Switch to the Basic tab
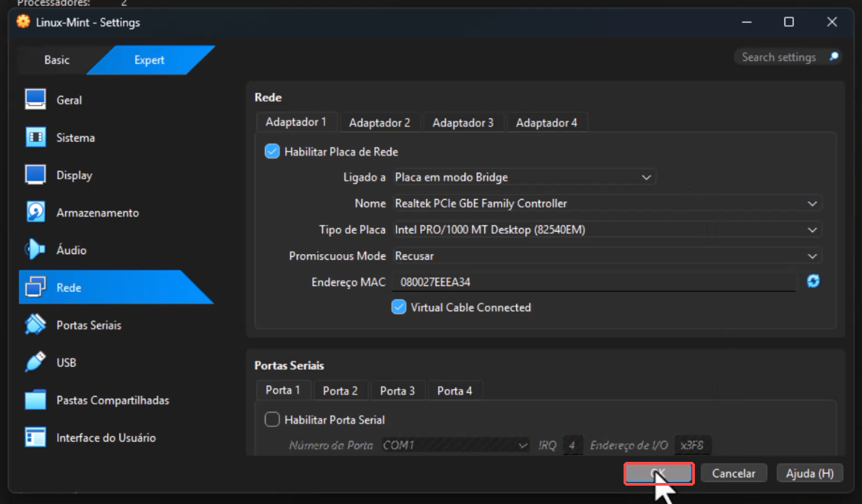This screenshot has width=862, height=504. pyautogui.click(x=56, y=60)
